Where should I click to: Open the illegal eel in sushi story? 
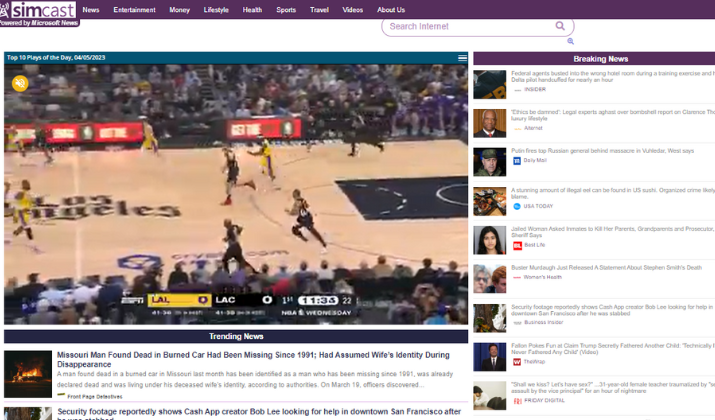pos(613,193)
